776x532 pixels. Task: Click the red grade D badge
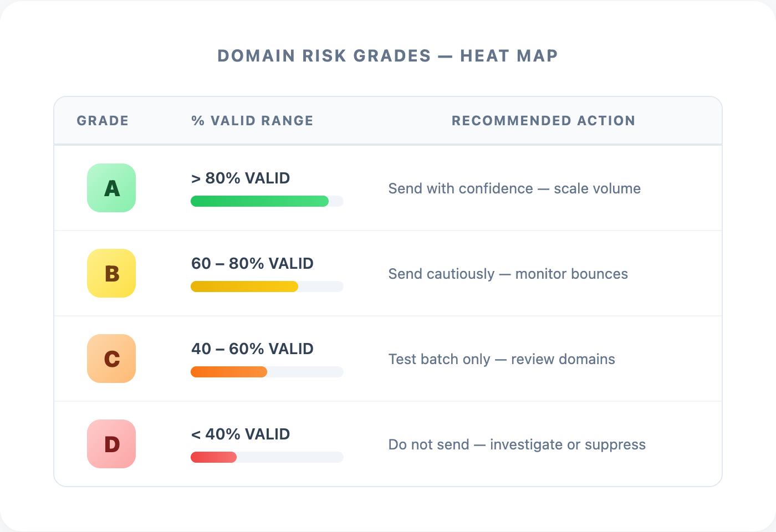(x=111, y=444)
